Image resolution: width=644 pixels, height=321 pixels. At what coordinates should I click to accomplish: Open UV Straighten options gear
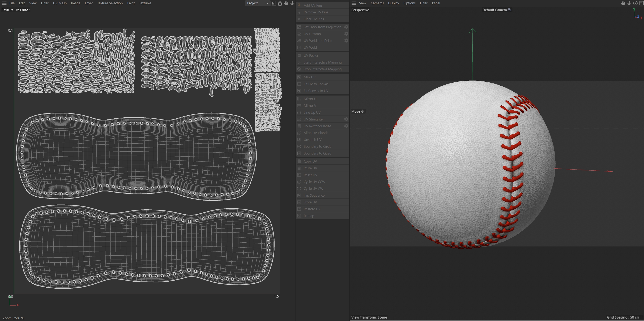(x=346, y=119)
